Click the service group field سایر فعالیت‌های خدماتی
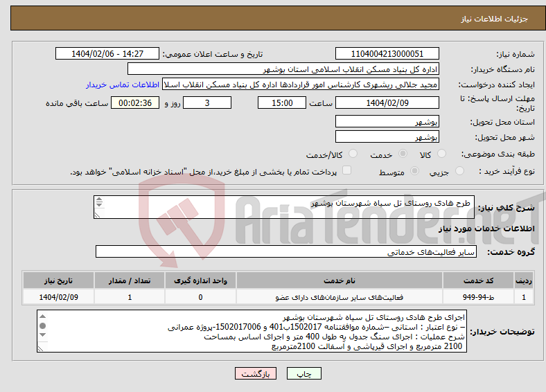The height and width of the screenshot is (392, 546). point(286,251)
